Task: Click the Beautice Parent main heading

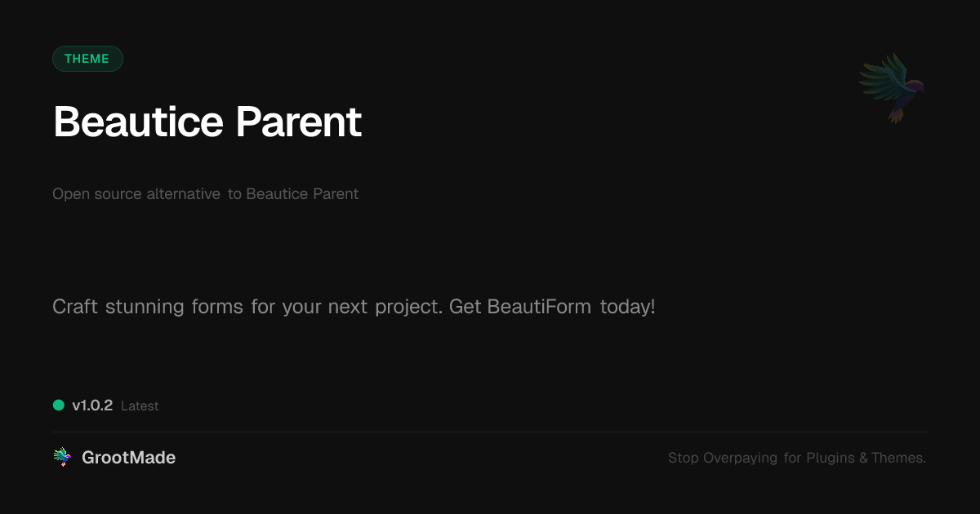Action: tap(207, 122)
